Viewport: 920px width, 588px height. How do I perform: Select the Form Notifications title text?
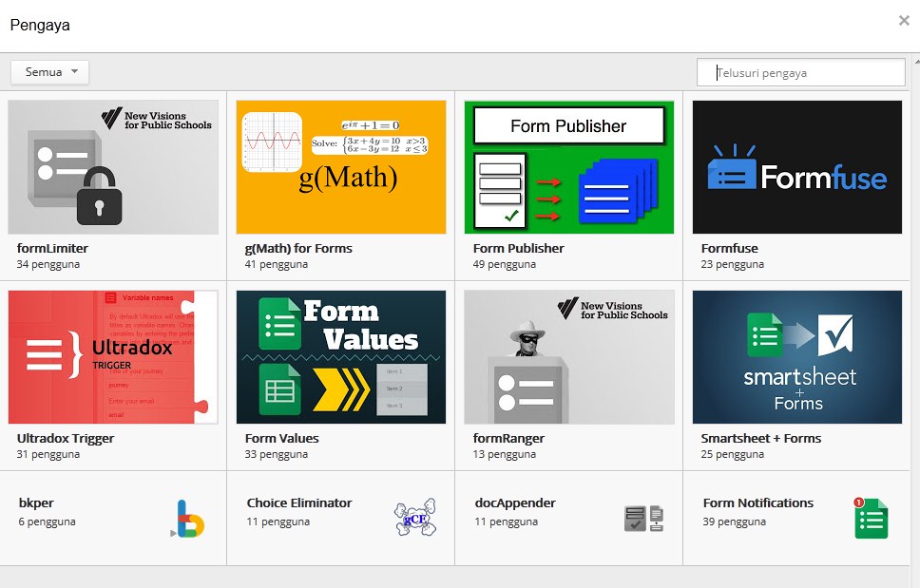coord(757,503)
